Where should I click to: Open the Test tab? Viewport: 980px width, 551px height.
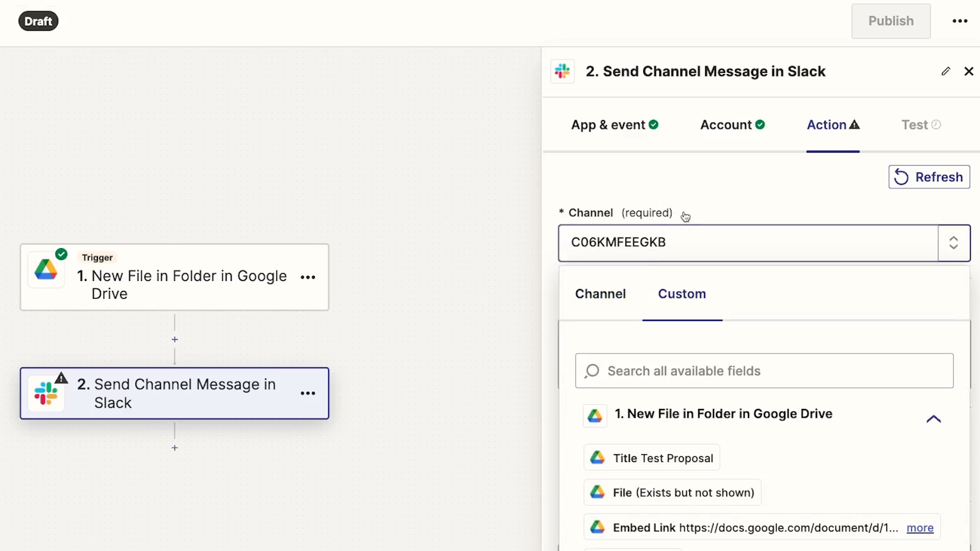pos(921,125)
